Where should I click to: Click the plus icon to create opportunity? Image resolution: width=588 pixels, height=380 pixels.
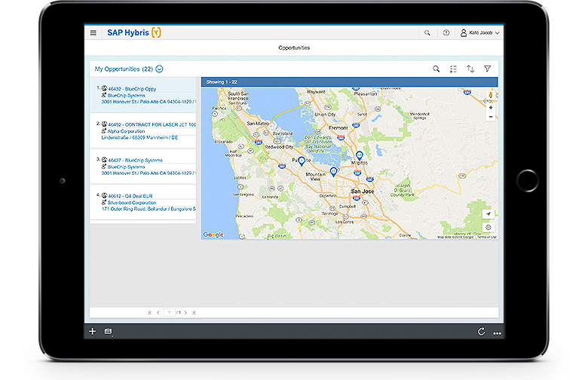[x=92, y=331]
